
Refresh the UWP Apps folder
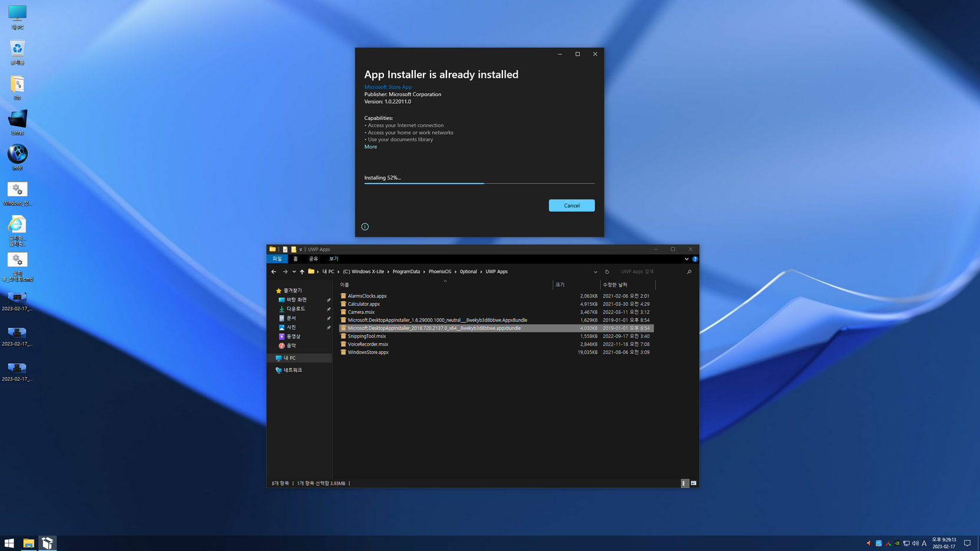[x=607, y=272]
